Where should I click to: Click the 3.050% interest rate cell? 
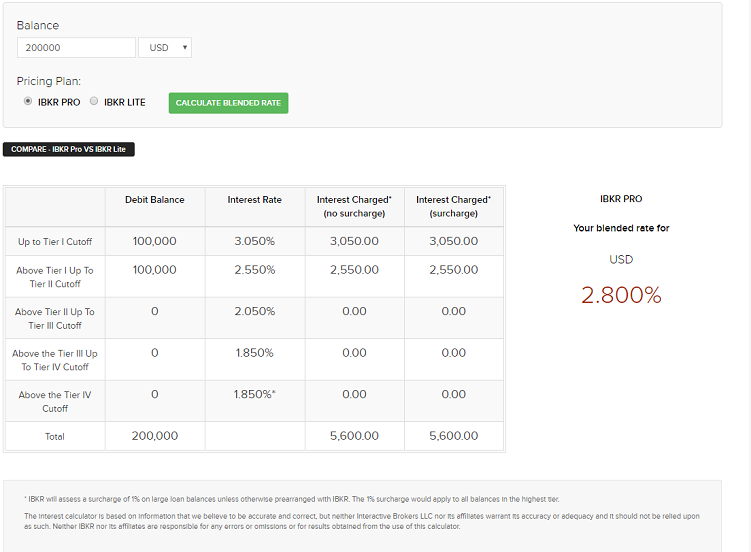(x=254, y=241)
